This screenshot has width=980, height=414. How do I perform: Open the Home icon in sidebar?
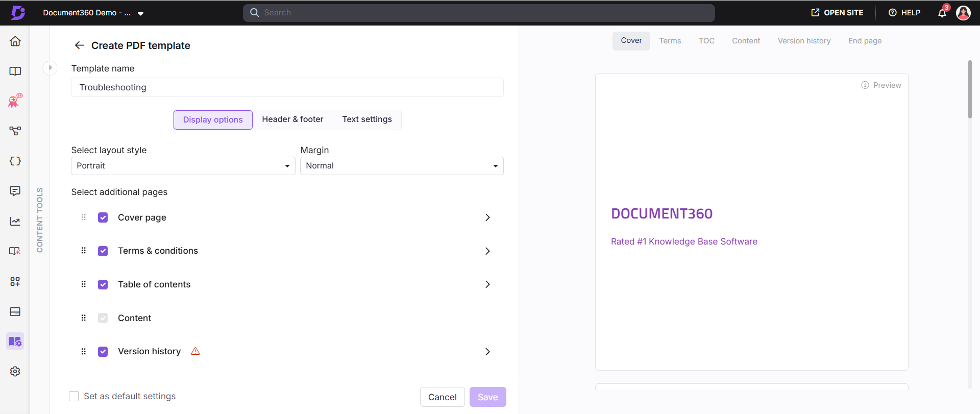[x=15, y=41]
